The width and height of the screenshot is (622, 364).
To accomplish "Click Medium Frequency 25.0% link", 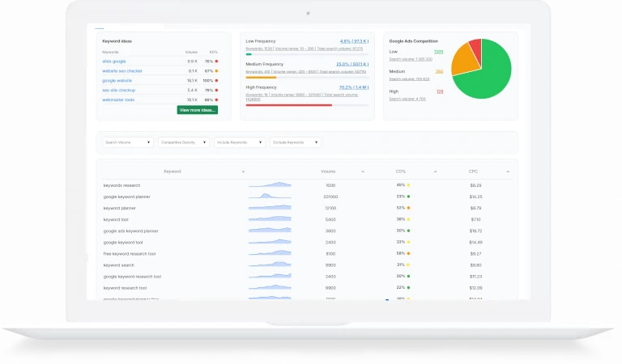I will tap(352, 64).
